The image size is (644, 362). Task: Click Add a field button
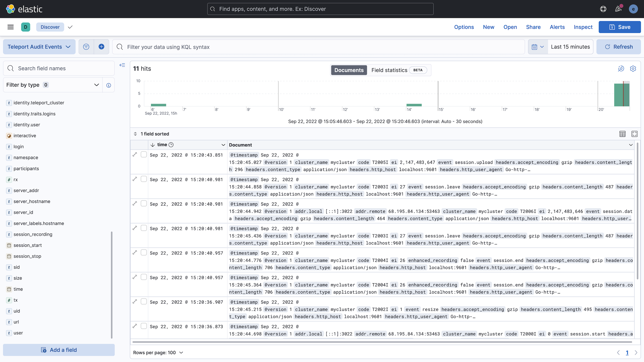coord(59,350)
